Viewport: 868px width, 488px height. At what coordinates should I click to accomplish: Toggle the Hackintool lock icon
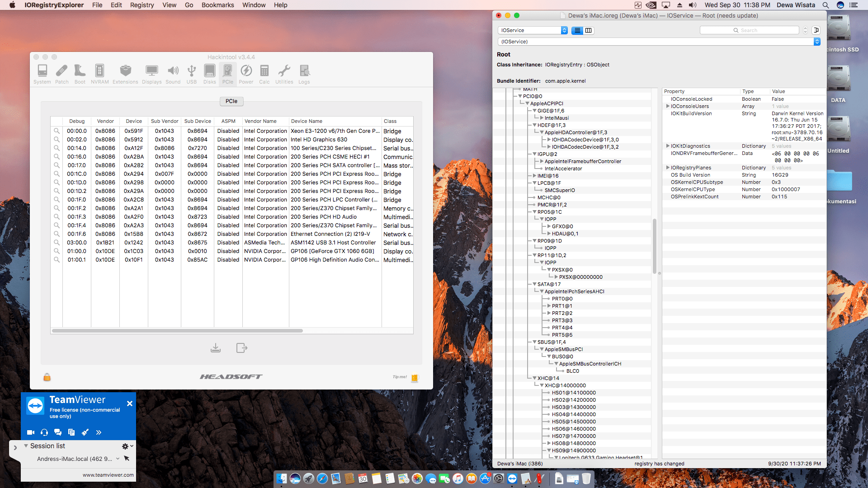(47, 377)
